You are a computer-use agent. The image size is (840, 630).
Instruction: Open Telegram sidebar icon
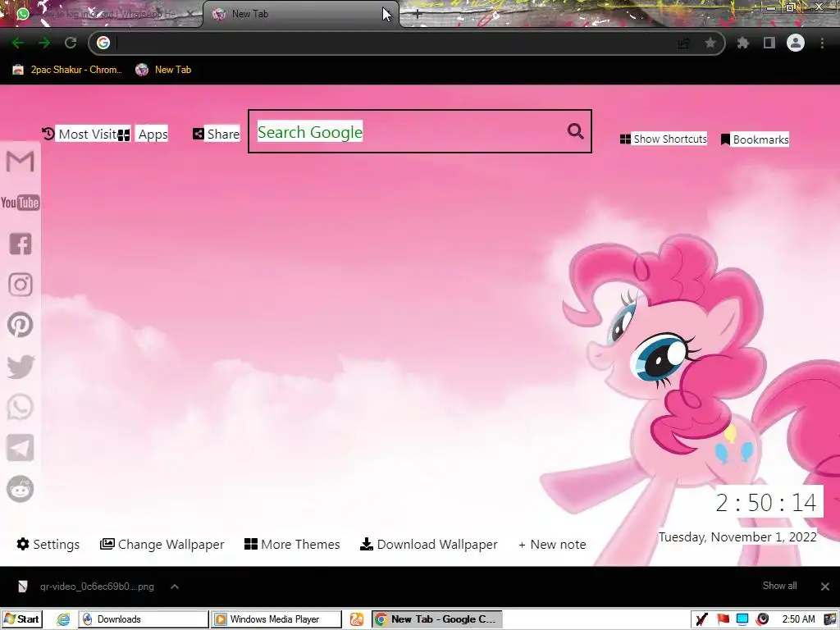pyautogui.click(x=21, y=448)
